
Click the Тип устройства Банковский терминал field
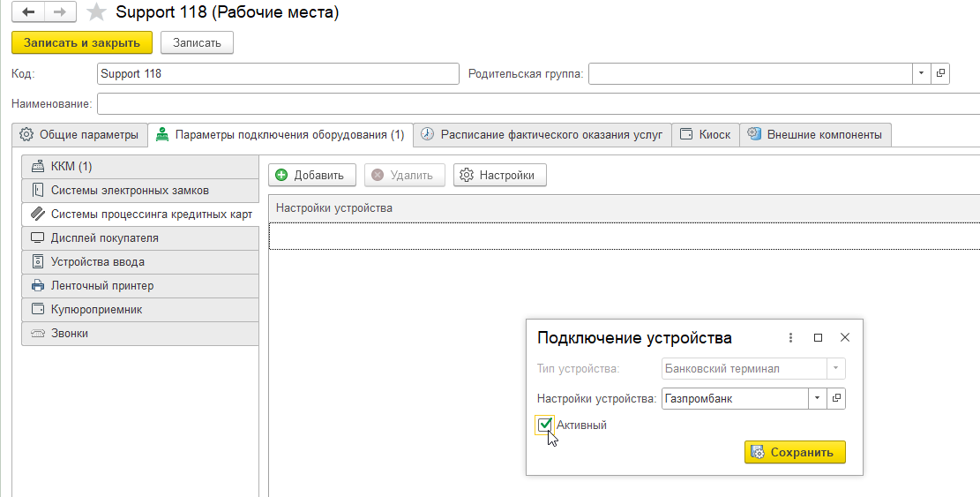click(x=744, y=369)
